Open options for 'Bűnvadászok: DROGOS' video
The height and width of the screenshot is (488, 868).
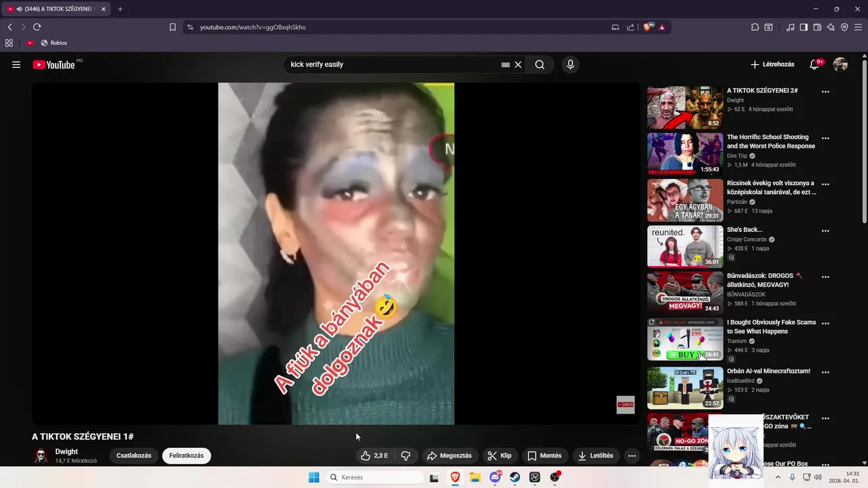pyautogui.click(x=825, y=277)
